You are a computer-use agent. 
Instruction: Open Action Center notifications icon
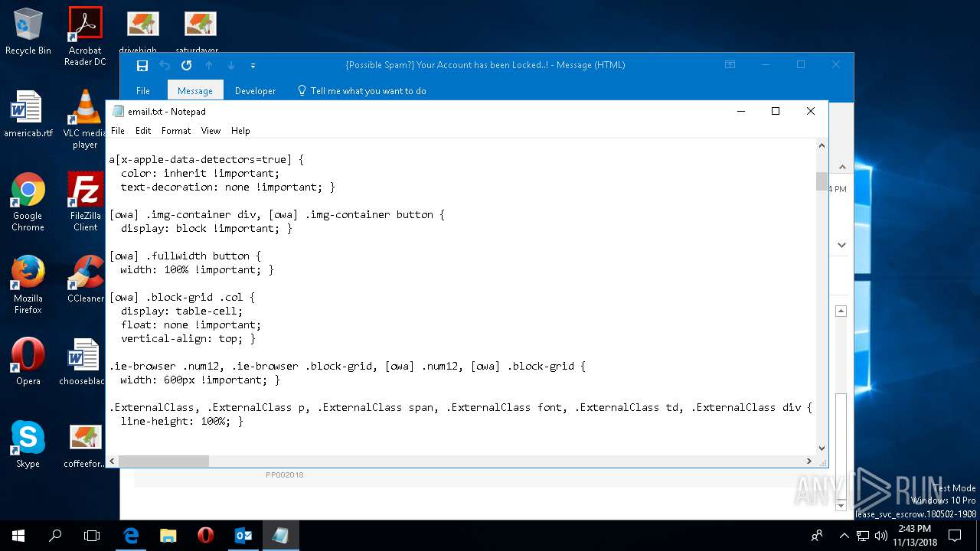pyautogui.click(x=955, y=536)
